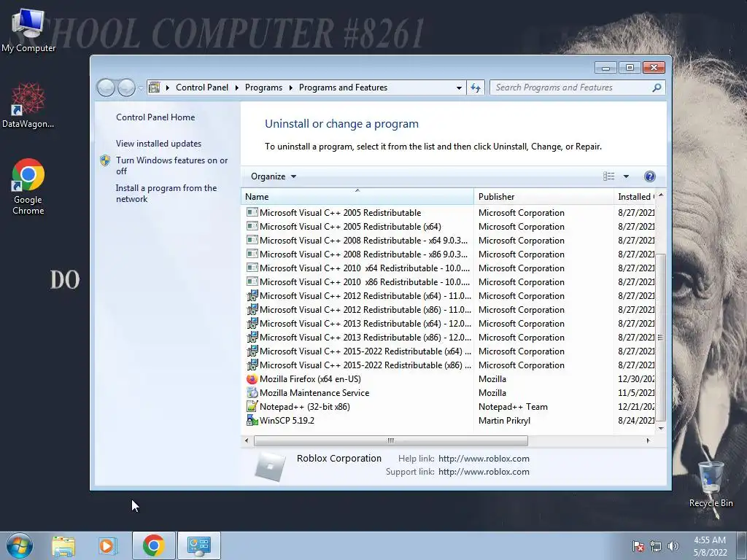747x560 pixels.
Task: Click the Mozilla Firefox program icon
Action: [252, 379]
